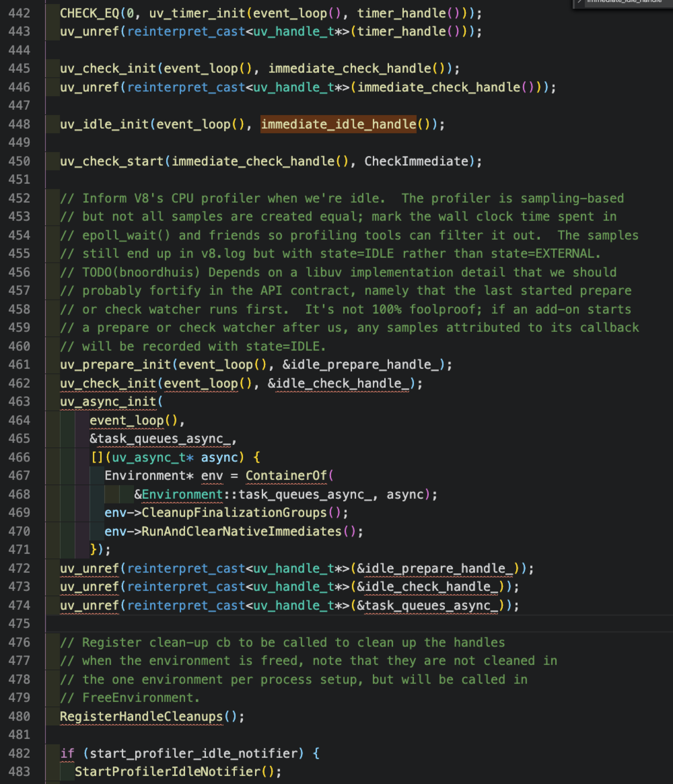Click the highlighted immediate_idle_handle on line 448
The image size is (673, 784).
point(338,124)
